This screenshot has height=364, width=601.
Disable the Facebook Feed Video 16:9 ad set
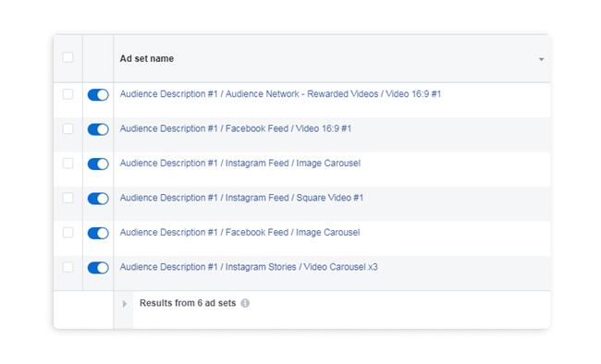click(x=98, y=129)
